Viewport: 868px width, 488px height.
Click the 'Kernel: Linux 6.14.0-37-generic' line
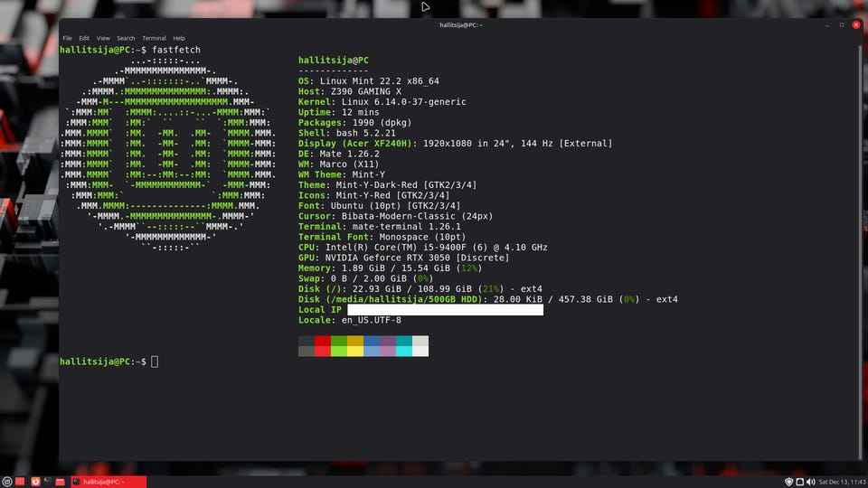(x=382, y=102)
